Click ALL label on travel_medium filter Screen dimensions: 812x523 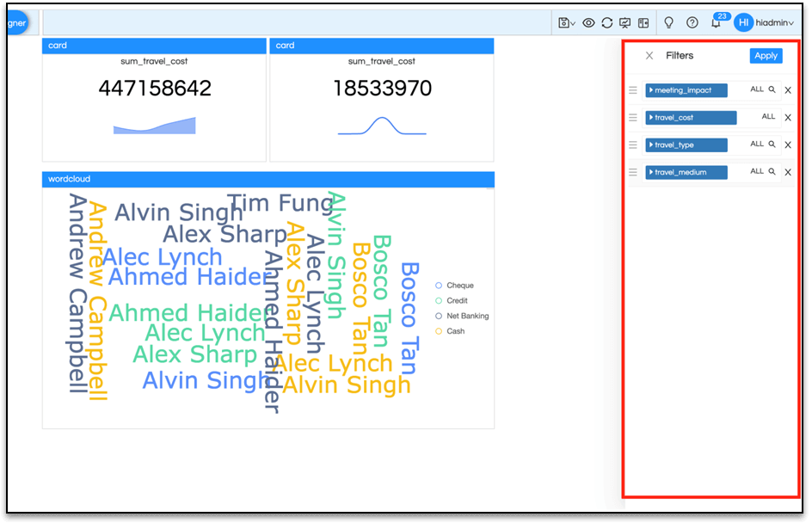click(757, 171)
